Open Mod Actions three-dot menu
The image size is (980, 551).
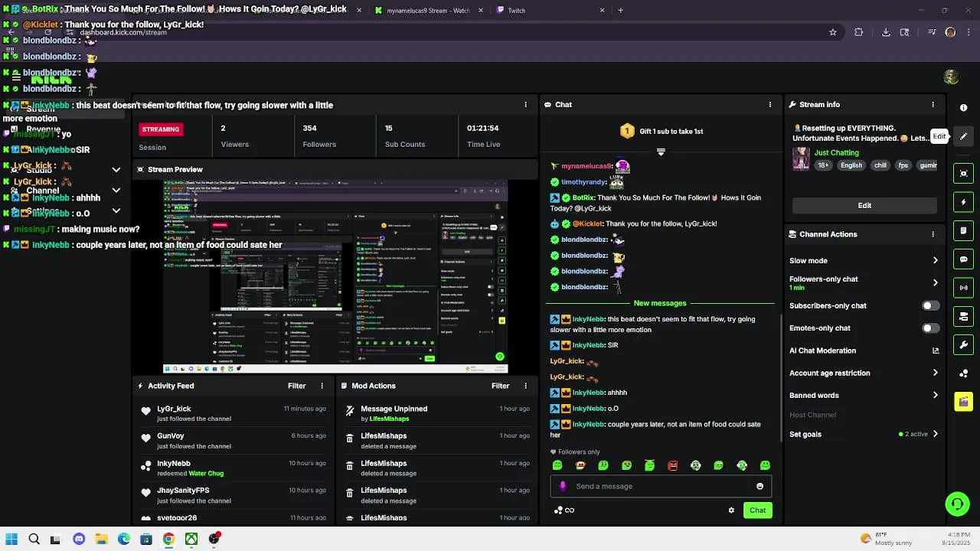(525, 386)
